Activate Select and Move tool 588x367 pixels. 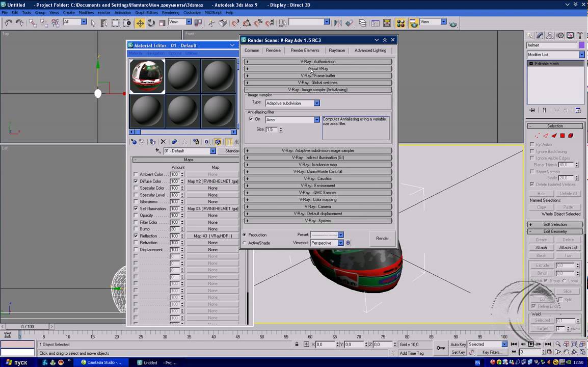pos(140,23)
